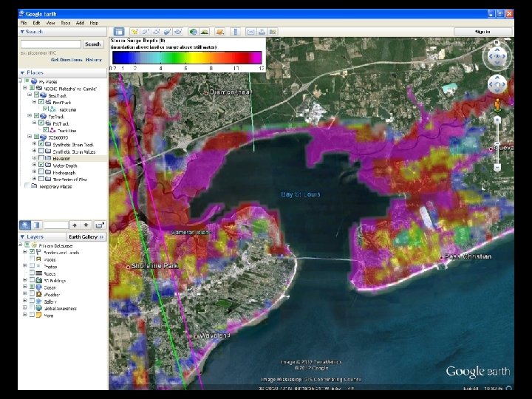The height and width of the screenshot is (399, 532).
Task: Click the zoom slider track
Action: pos(497,143)
